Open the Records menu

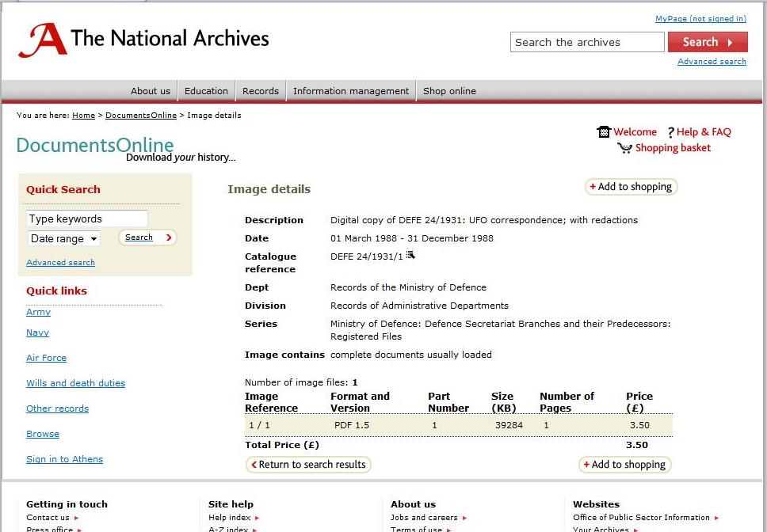(260, 91)
